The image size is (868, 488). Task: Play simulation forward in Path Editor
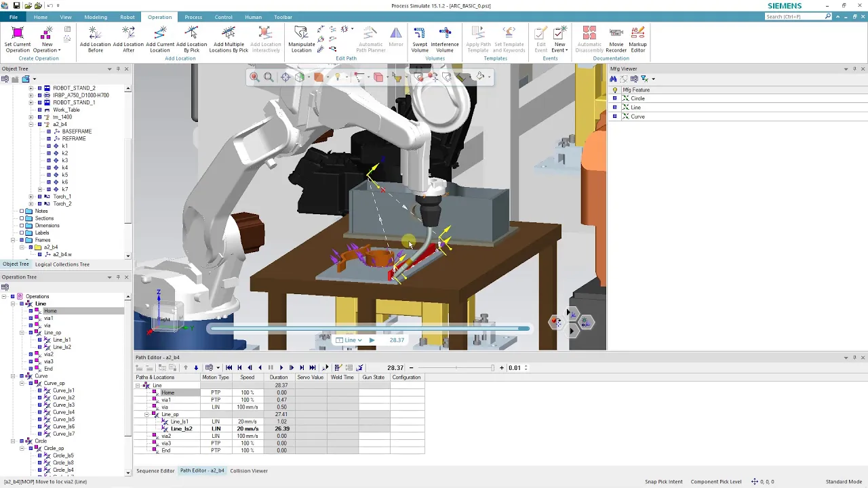pos(281,368)
